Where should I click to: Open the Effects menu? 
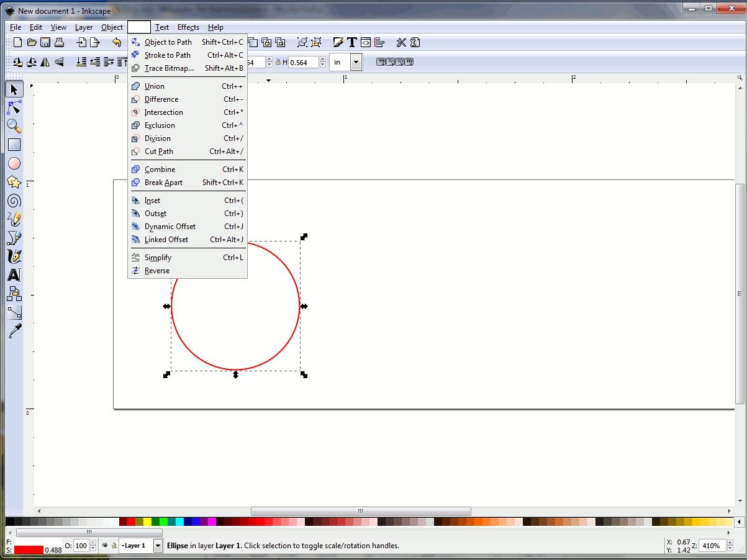(188, 27)
